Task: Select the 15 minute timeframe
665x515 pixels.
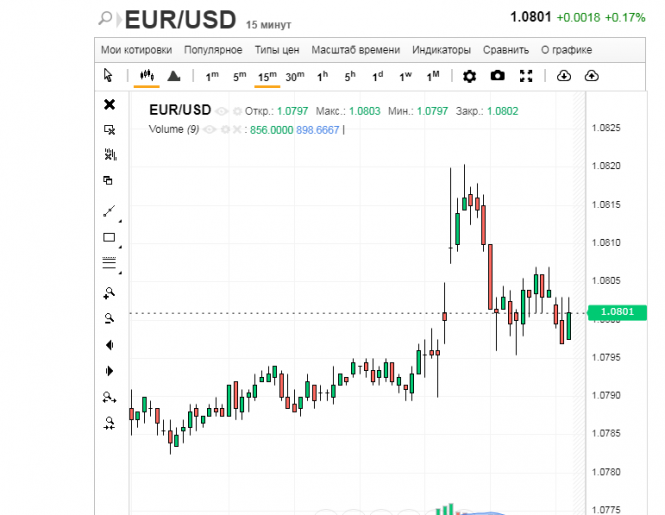Action: (x=267, y=76)
